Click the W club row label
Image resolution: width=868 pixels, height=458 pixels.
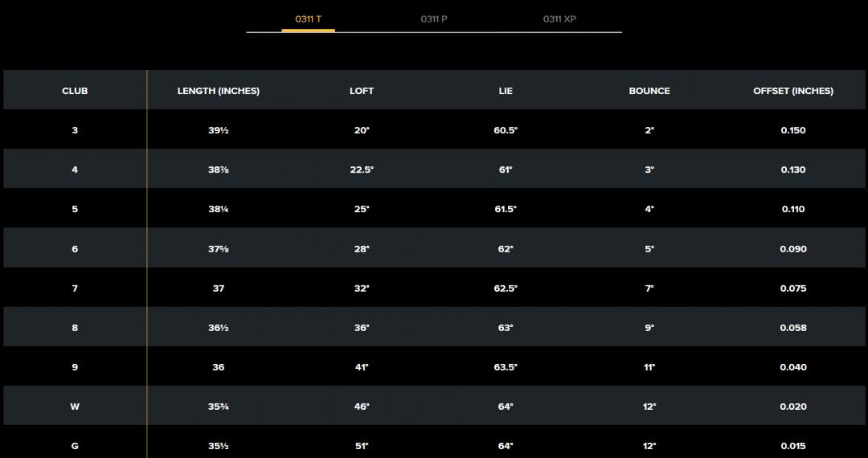pyautogui.click(x=75, y=407)
